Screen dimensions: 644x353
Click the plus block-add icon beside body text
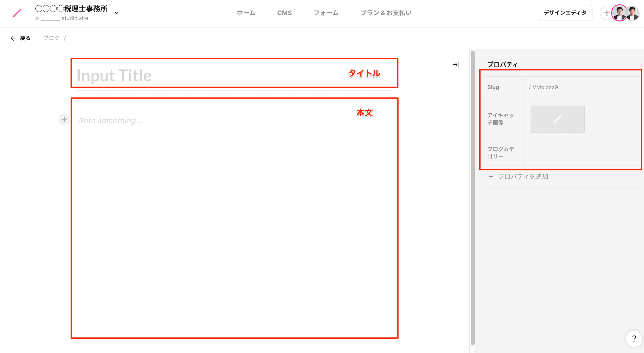pos(64,119)
